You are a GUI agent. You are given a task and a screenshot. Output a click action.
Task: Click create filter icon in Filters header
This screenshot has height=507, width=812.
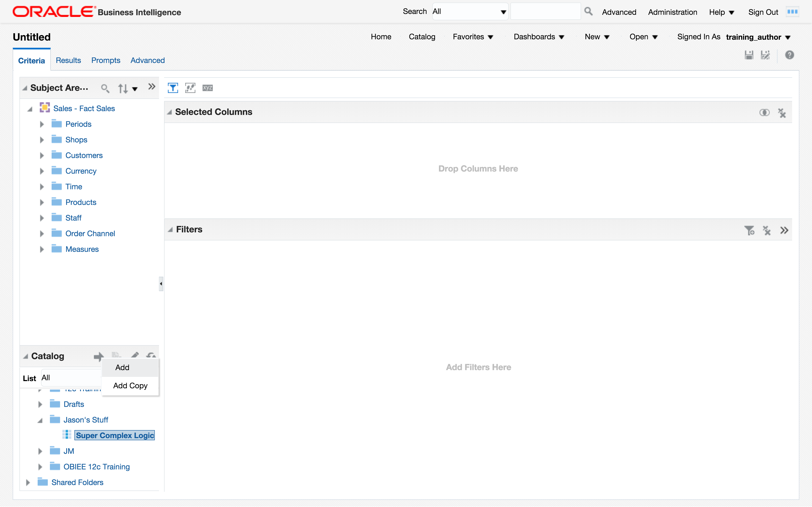[749, 230]
